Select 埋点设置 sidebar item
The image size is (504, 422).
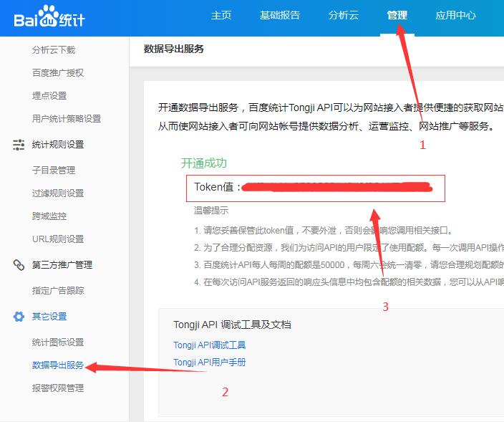click(x=49, y=95)
